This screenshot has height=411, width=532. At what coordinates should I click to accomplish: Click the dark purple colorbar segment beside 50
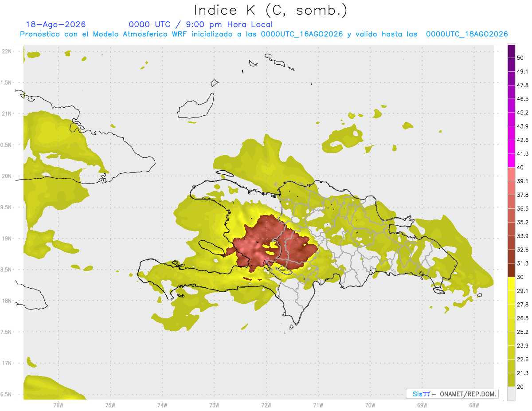point(511,51)
